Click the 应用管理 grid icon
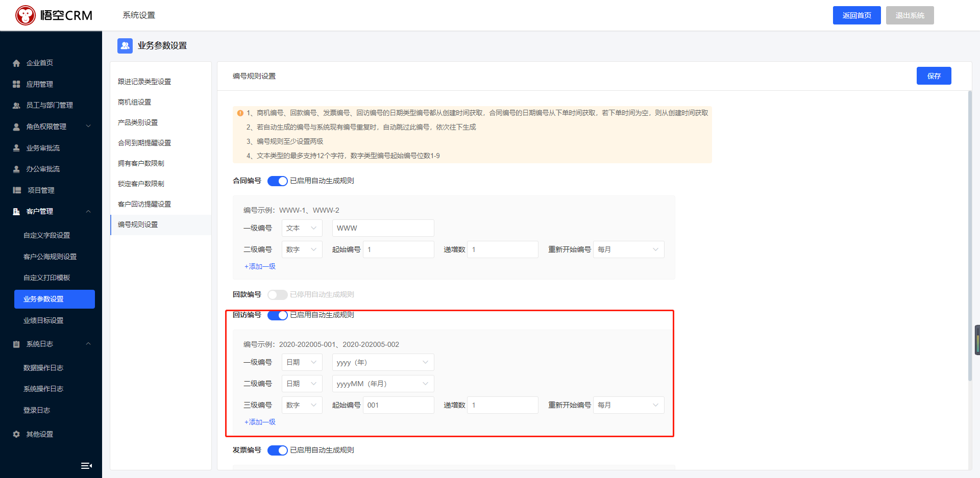This screenshot has height=478, width=980. point(16,84)
